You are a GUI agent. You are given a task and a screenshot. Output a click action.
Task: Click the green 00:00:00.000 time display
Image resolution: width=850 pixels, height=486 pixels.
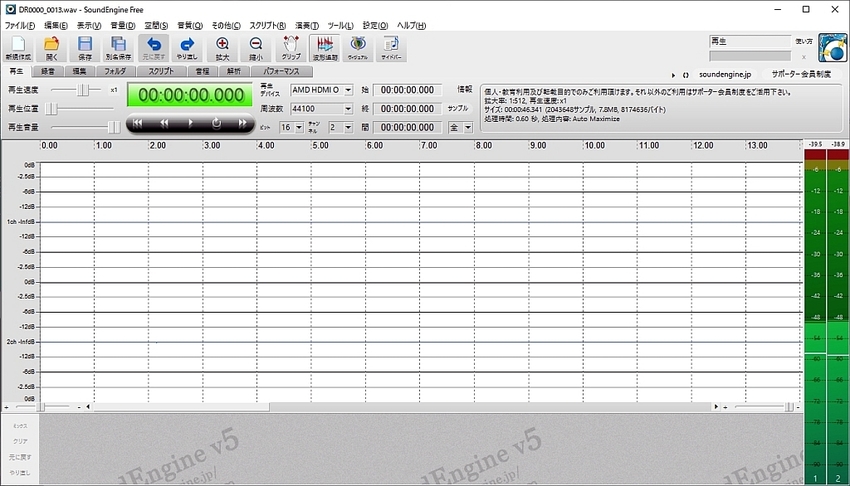pyautogui.click(x=190, y=95)
